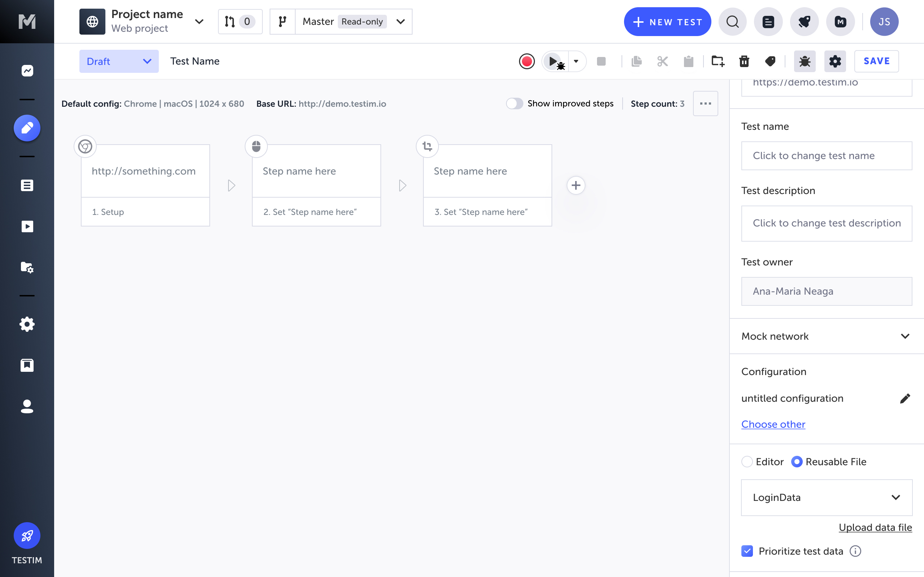Toggle Show improved steps switch

[x=514, y=103]
